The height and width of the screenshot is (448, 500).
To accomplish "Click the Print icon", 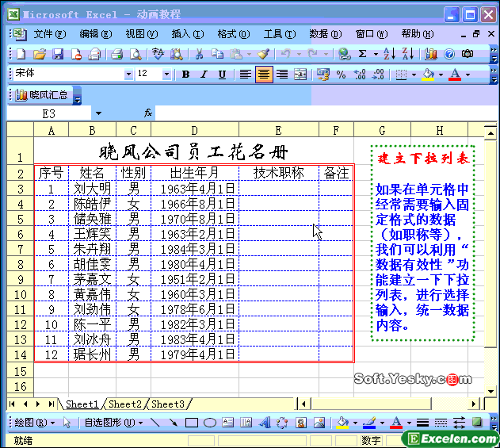I will [x=117, y=54].
